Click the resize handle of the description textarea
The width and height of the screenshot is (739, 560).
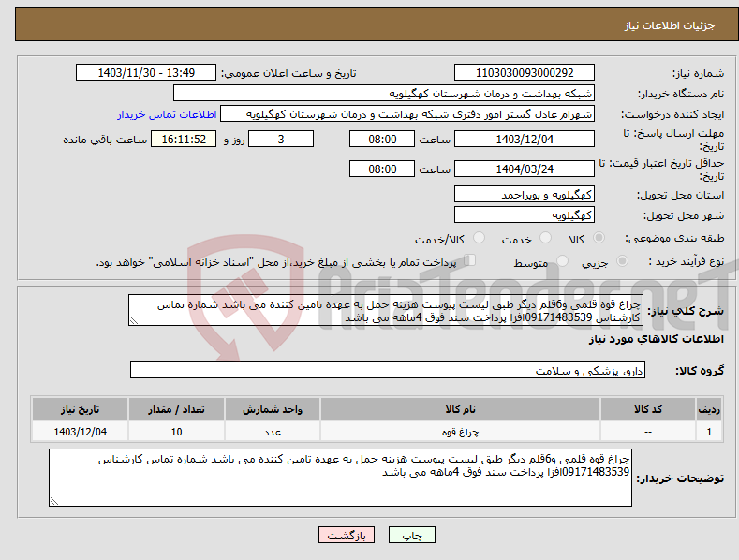[x=133, y=321]
